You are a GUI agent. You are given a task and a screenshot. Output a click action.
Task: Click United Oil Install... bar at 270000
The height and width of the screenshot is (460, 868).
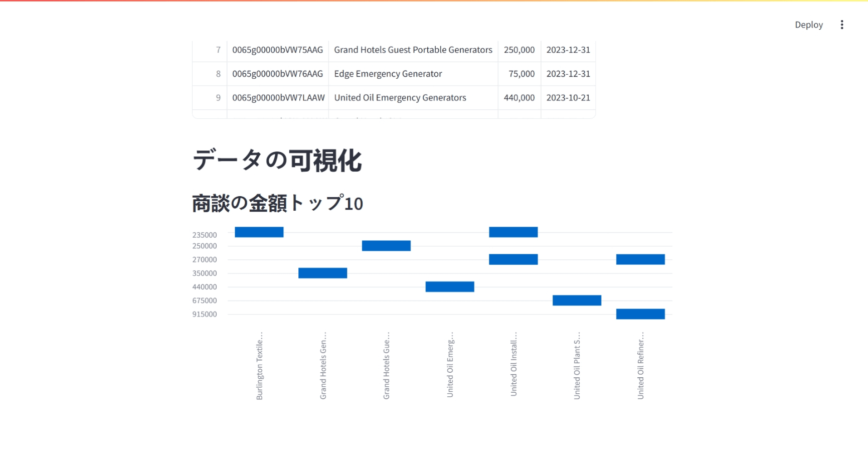[513, 259]
